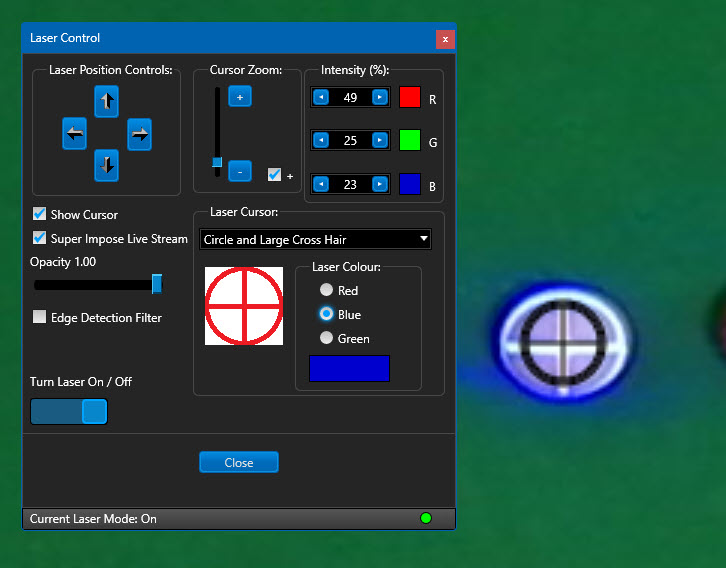Viewport: 726px width, 568px height.
Task: Click the Opacity slider handle
Action: click(157, 284)
